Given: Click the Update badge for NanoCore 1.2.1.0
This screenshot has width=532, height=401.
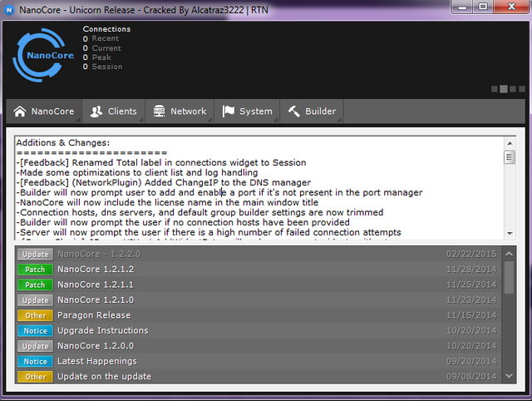Looking at the screenshot, I should (35, 300).
